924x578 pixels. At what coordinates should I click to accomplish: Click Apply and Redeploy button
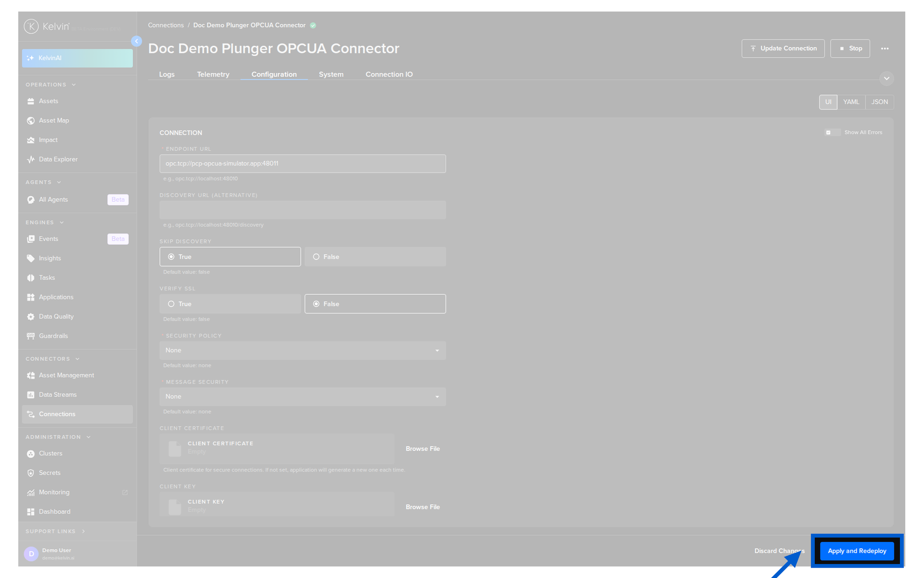[857, 551]
